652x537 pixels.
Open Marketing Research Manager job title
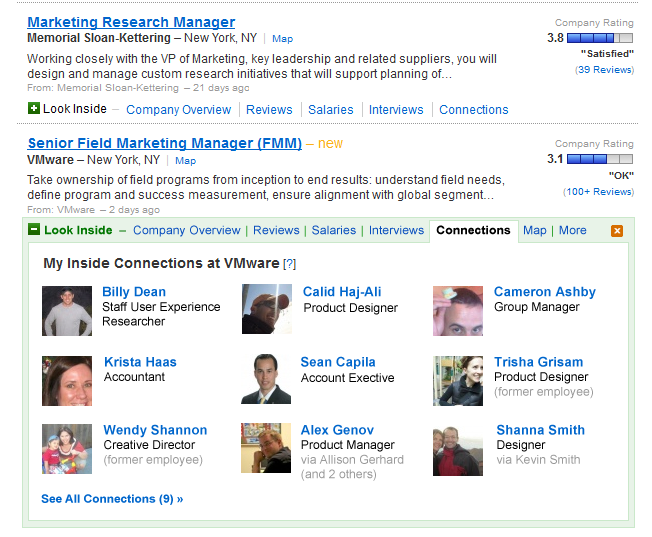131,22
